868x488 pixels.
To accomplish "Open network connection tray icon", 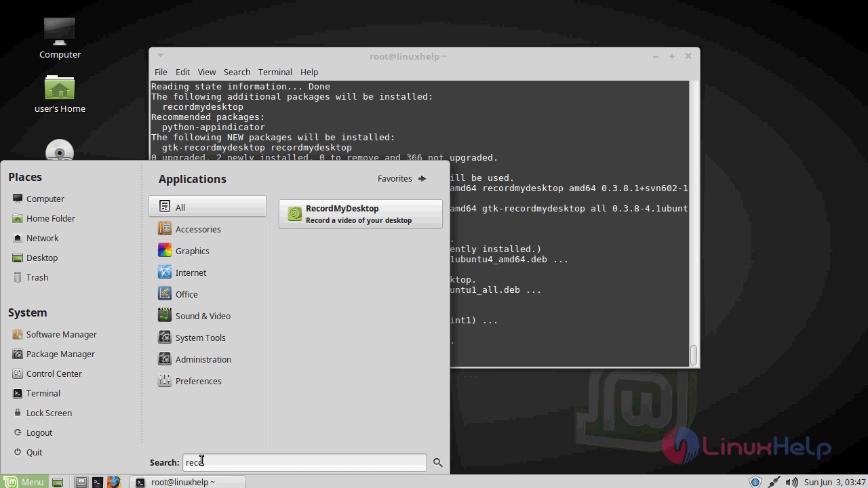I will coord(773,482).
